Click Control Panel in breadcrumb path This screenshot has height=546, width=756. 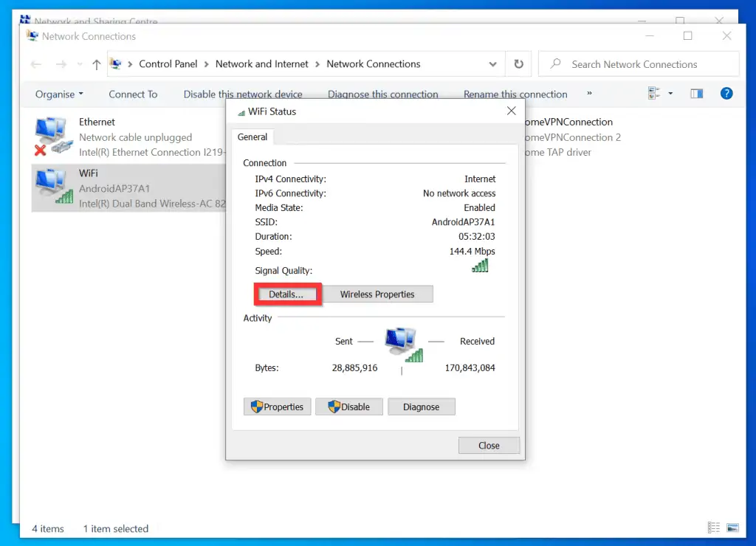168,64
